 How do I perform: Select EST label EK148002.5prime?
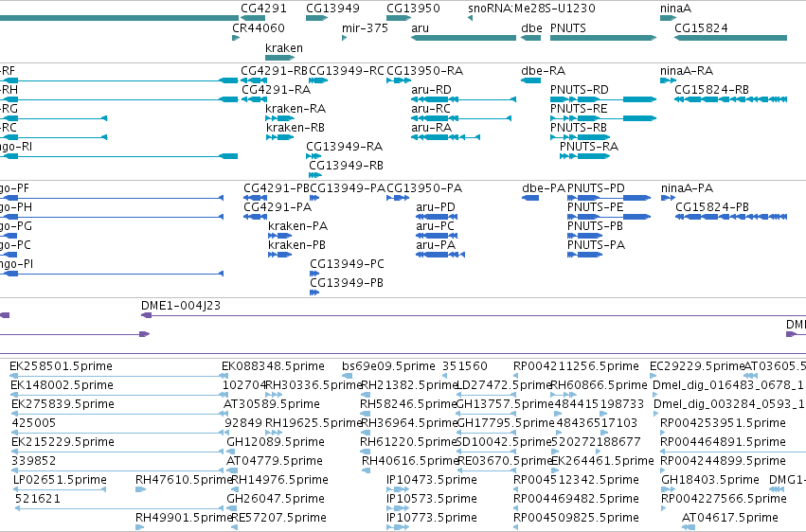[62, 385]
